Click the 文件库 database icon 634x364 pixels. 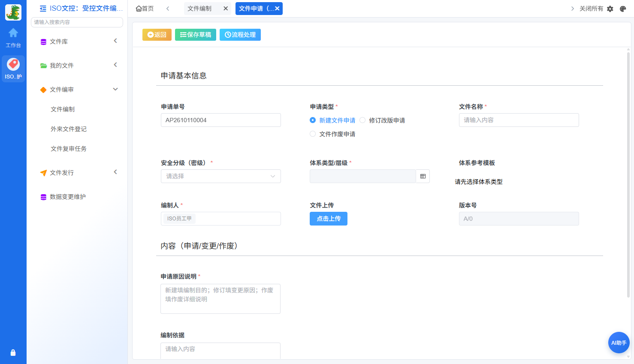coord(43,42)
